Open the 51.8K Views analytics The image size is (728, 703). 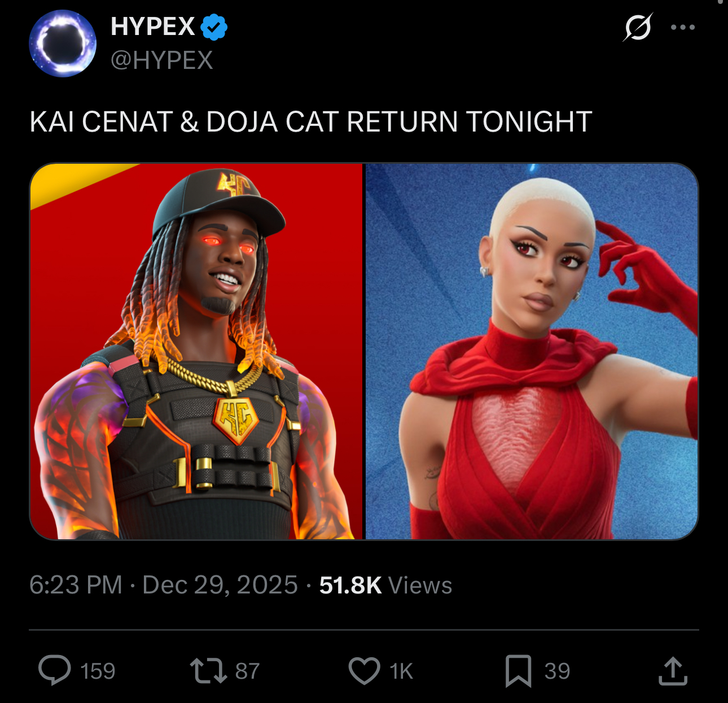click(x=385, y=585)
